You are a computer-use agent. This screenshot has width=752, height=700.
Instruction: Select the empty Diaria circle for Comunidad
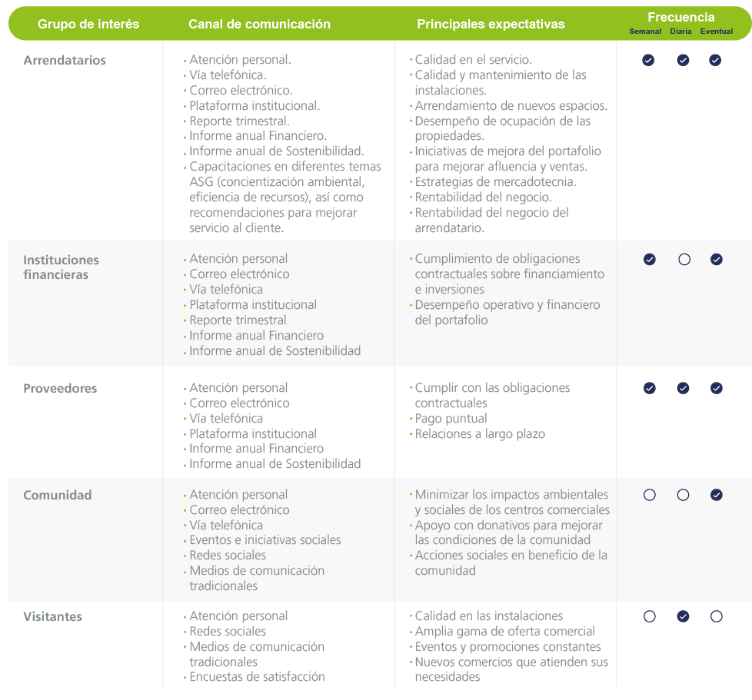click(x=683, y=495)
